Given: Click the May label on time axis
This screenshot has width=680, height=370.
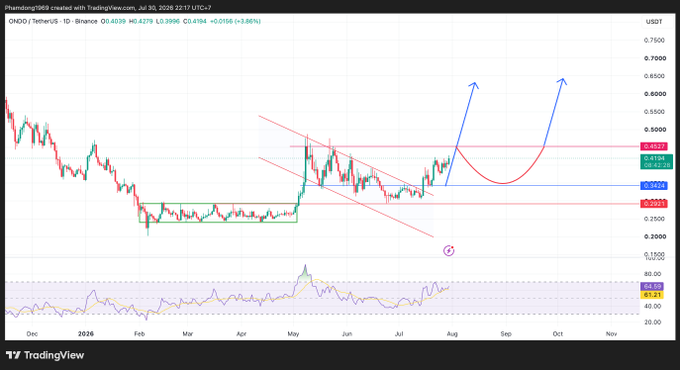Looking at the screenshot, I should (294, 334).
